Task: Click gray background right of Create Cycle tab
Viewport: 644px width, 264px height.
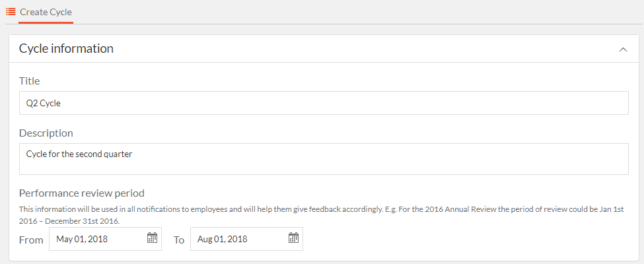Action: tap(357, 12)
